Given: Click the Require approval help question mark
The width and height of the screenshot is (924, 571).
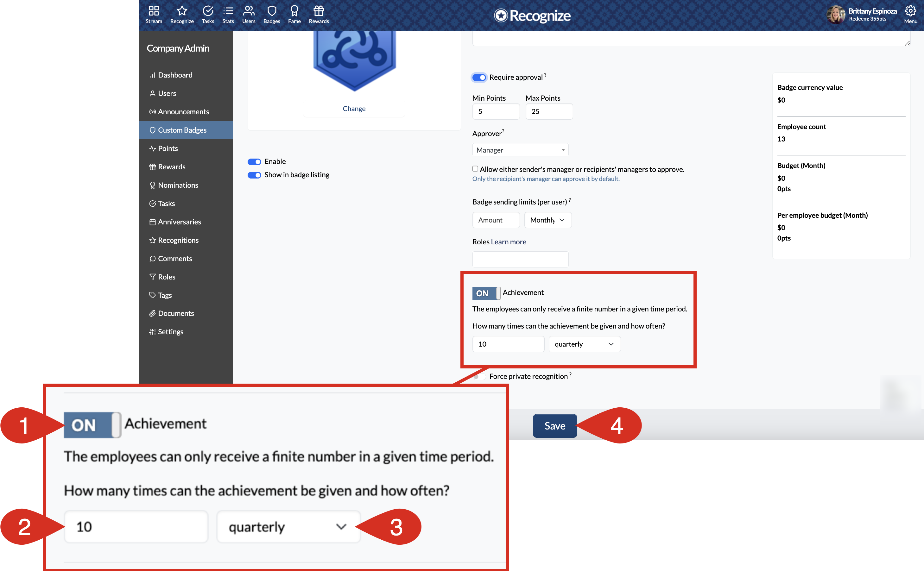Looking at the screenshot, I should 545,75.
